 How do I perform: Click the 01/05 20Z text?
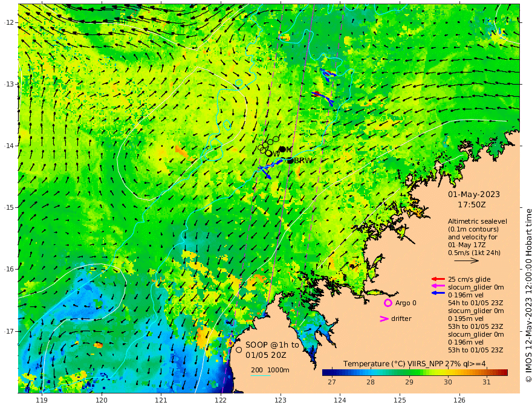tap(266, 355)
